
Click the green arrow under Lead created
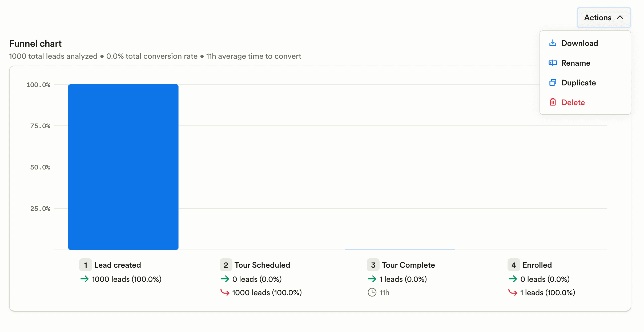[85, 279]
